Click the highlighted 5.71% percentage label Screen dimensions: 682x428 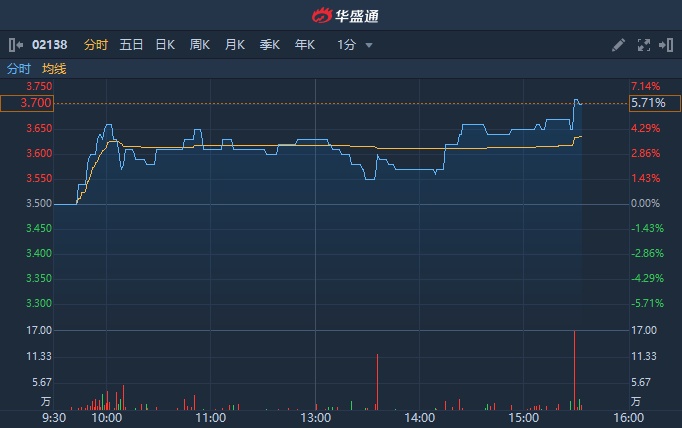click(648, 103)
